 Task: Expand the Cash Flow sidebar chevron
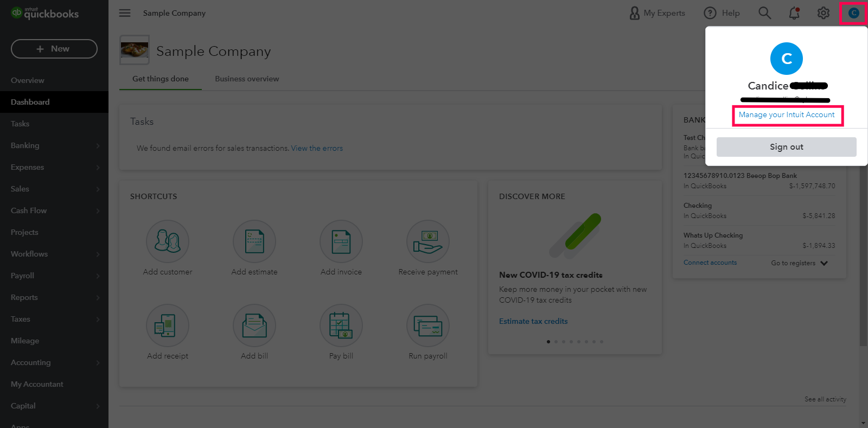point(98,211)
